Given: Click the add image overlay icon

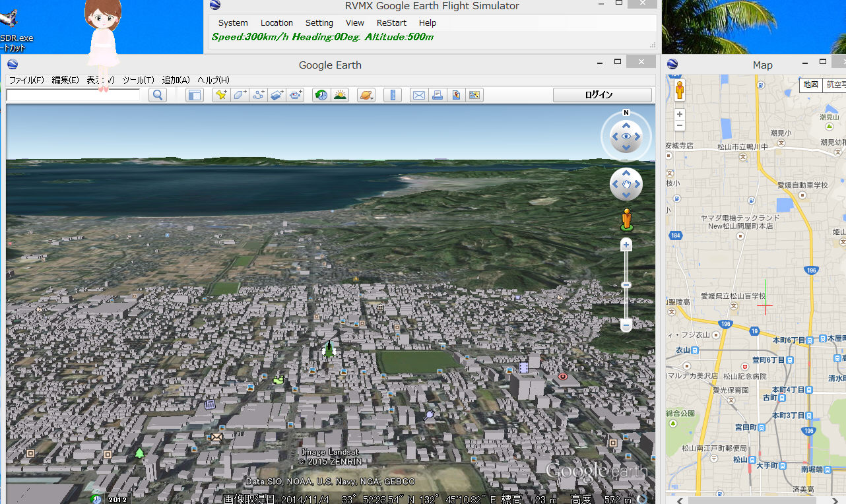Looking at the screenshot, I should [x=277, y=95].
